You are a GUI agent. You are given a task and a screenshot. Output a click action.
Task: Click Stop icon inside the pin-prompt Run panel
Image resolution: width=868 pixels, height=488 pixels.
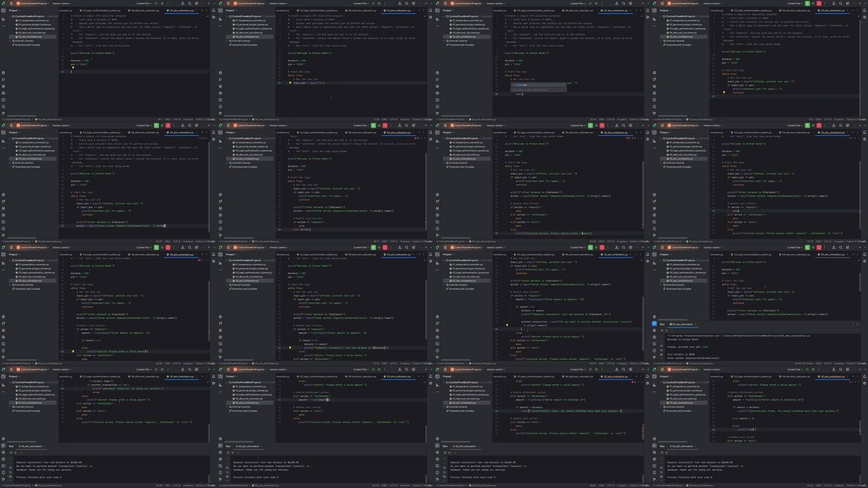[x=667, y=330]
